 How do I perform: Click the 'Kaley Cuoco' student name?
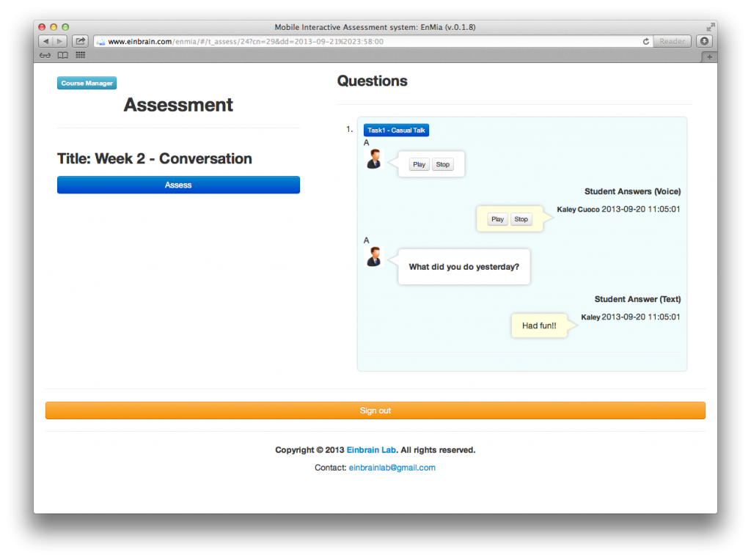click(x=578, y=209)
